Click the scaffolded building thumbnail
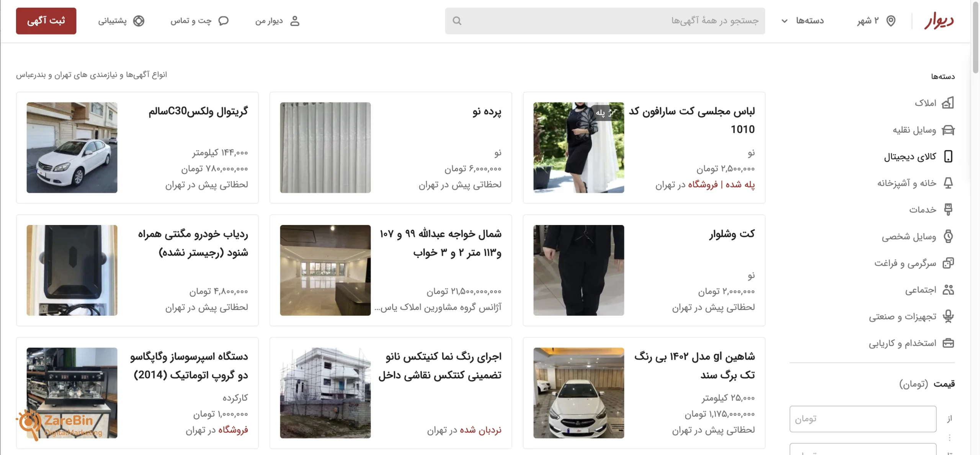 (325, 393)
